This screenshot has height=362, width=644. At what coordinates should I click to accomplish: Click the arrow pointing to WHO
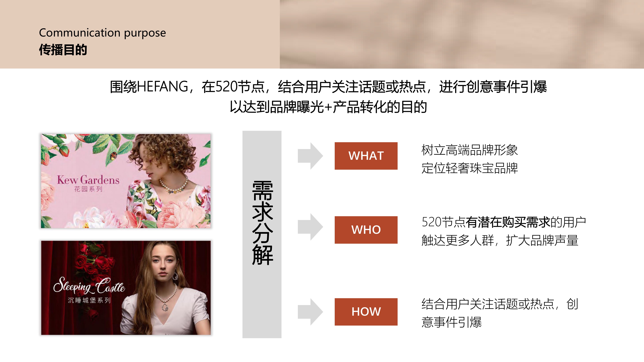pos(310,227)
